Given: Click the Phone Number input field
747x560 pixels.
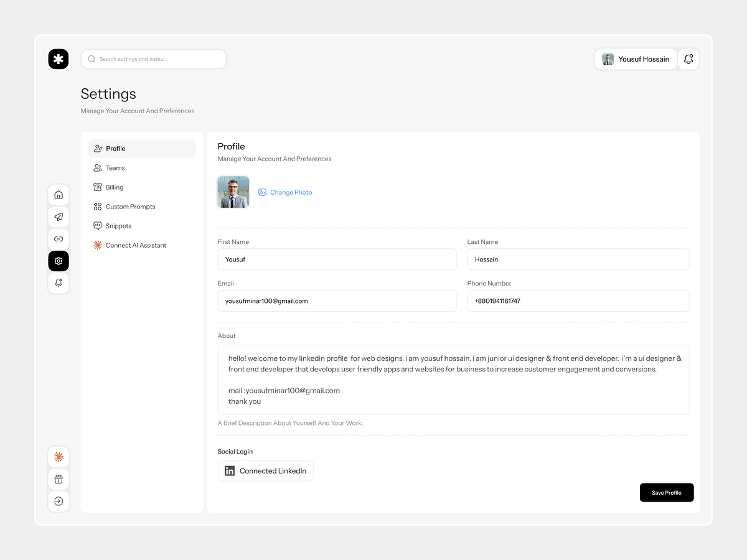Looking at the screenshot, I should (578, 301).
